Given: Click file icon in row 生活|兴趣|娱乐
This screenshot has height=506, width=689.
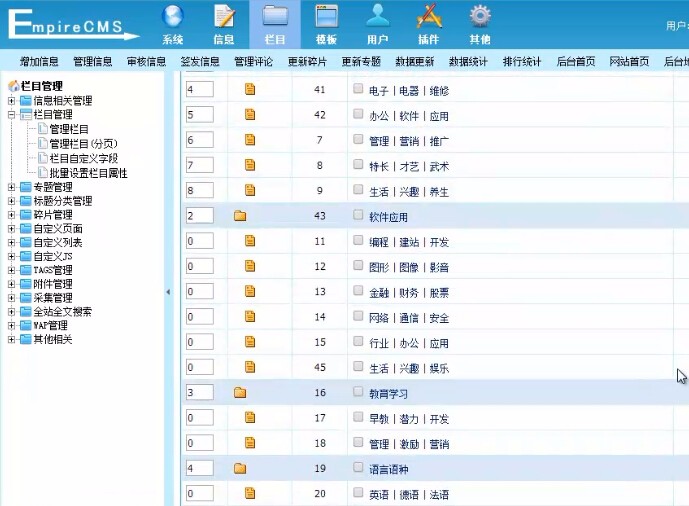Looking at the screenshot, I should 250,367.
